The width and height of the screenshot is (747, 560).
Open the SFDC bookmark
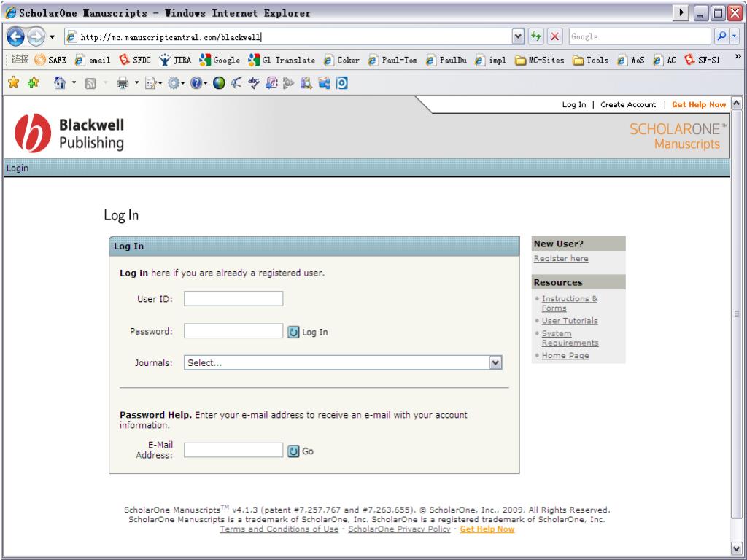coord(135,60)
